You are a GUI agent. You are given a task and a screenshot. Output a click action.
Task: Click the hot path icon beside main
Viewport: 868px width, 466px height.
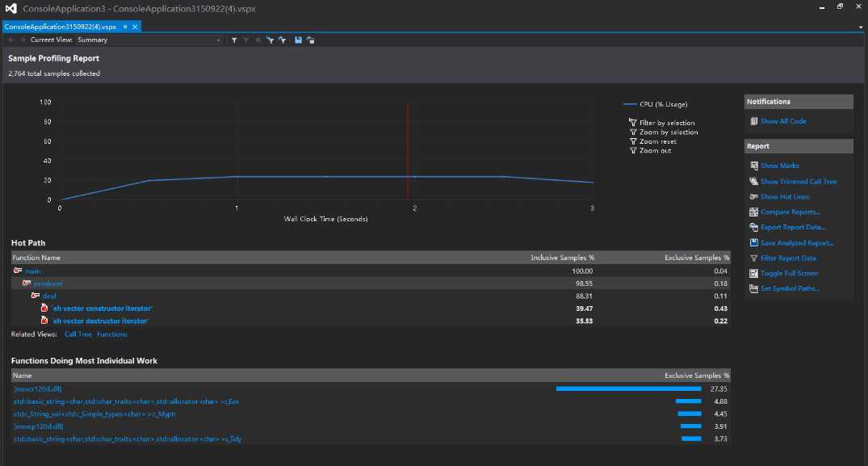(18, 271)
